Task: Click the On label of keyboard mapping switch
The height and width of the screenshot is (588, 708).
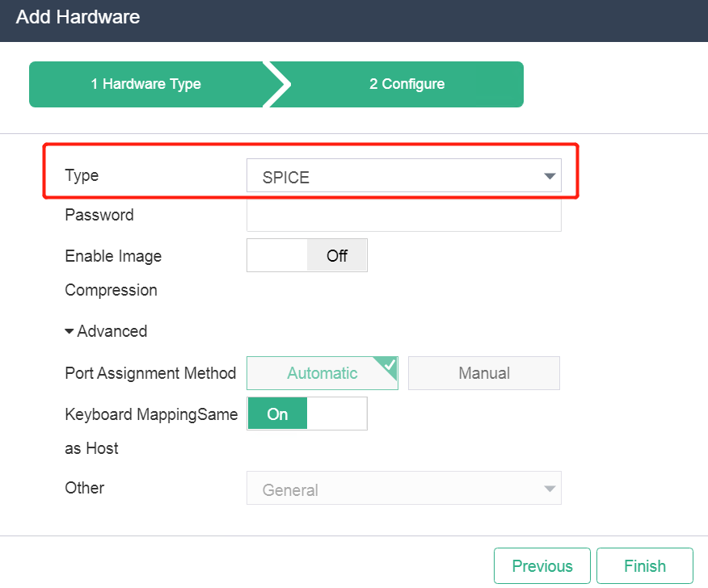Action: (x=277, y=414)
